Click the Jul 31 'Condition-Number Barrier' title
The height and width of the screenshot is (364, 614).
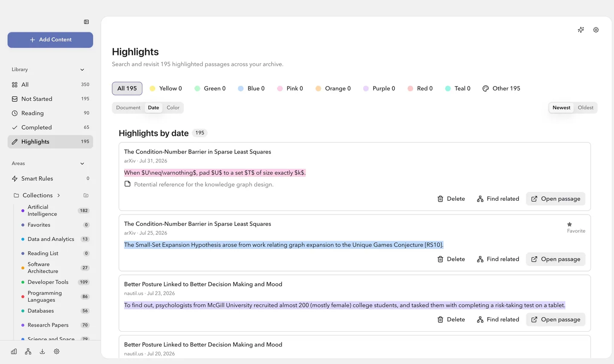click(x=197, y=152)
